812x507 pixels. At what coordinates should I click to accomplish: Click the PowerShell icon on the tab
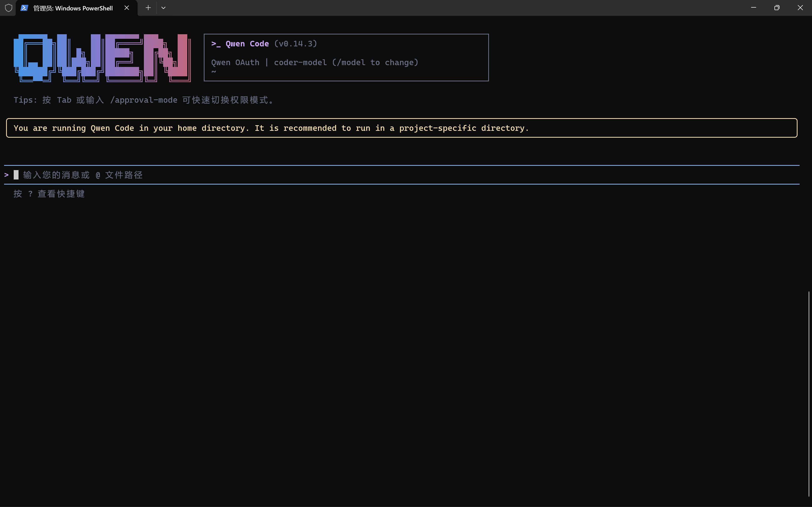click(24, 8)
